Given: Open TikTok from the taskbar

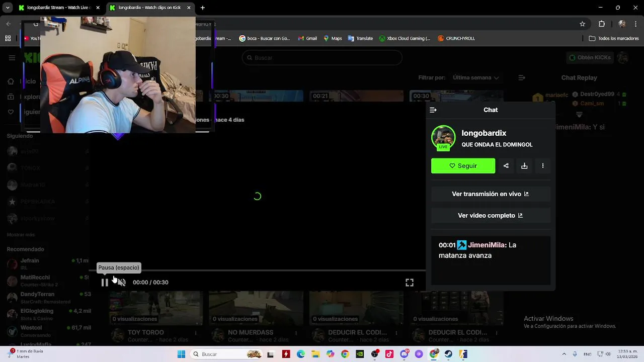Looking at the screenshot, I should pos(389,354).
